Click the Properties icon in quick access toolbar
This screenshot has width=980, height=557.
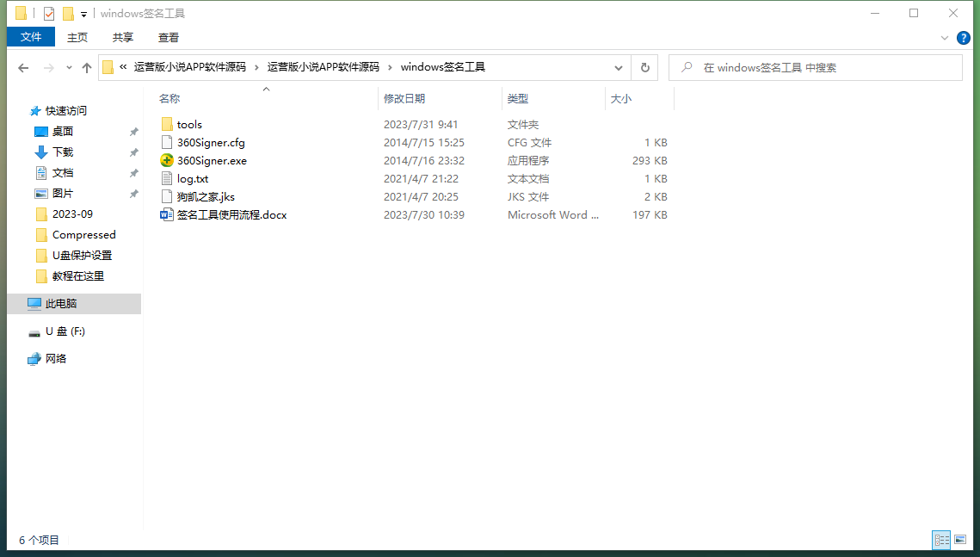coord(49,14)
